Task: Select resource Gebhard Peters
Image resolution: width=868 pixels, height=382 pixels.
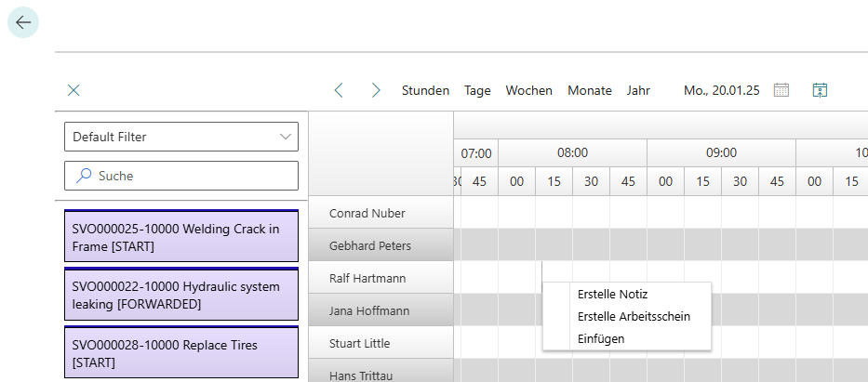Action: [381, 244]
